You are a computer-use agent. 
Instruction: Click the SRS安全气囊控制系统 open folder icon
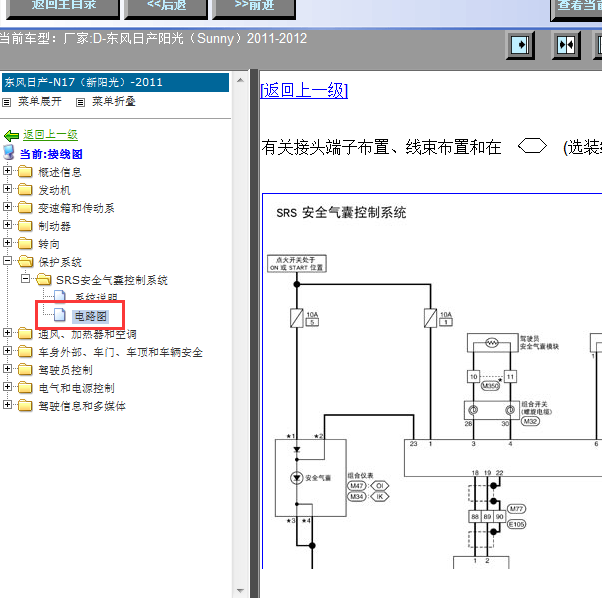44,279
